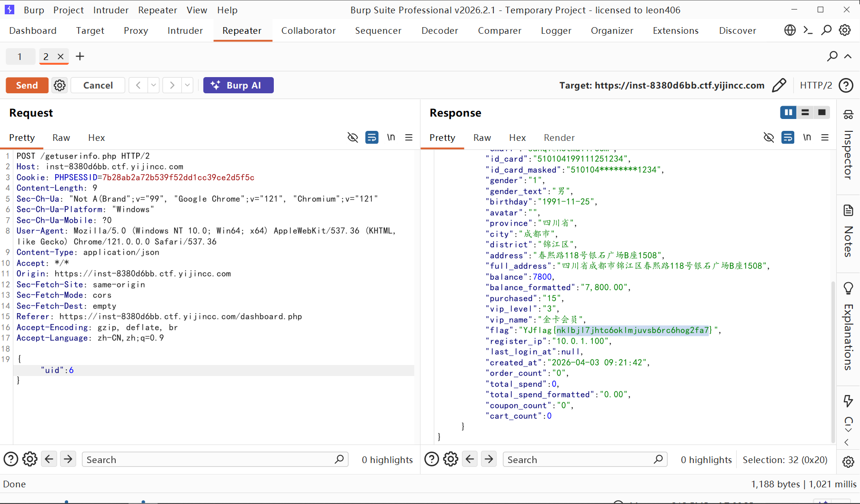Select side-by-side response layout icon

point(788,112)
